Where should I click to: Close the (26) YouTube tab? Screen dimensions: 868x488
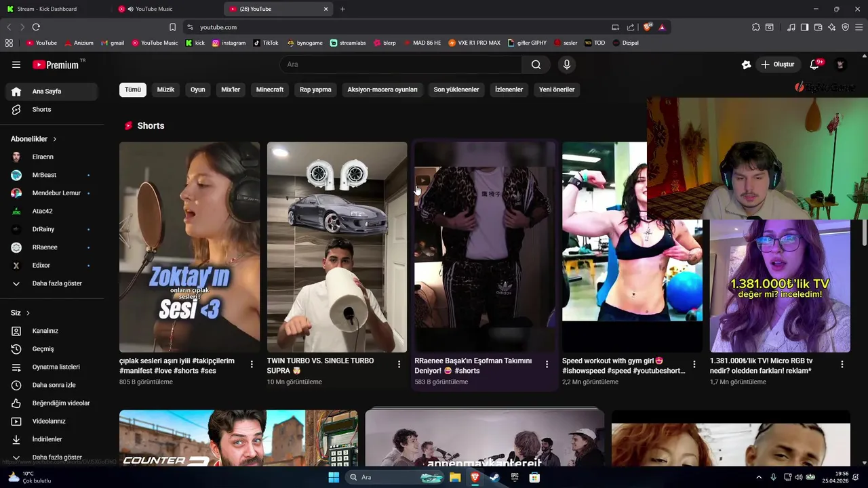325,9
